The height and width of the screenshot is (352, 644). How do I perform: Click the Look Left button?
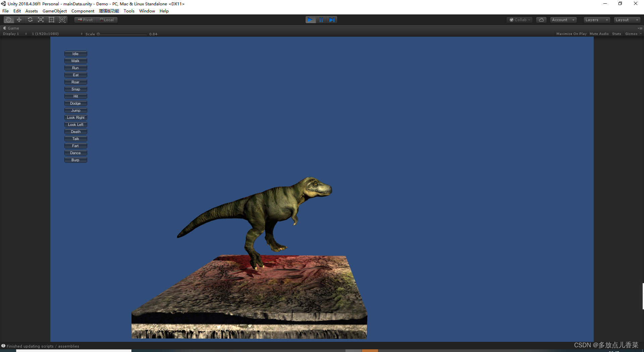tap(75, 125)
